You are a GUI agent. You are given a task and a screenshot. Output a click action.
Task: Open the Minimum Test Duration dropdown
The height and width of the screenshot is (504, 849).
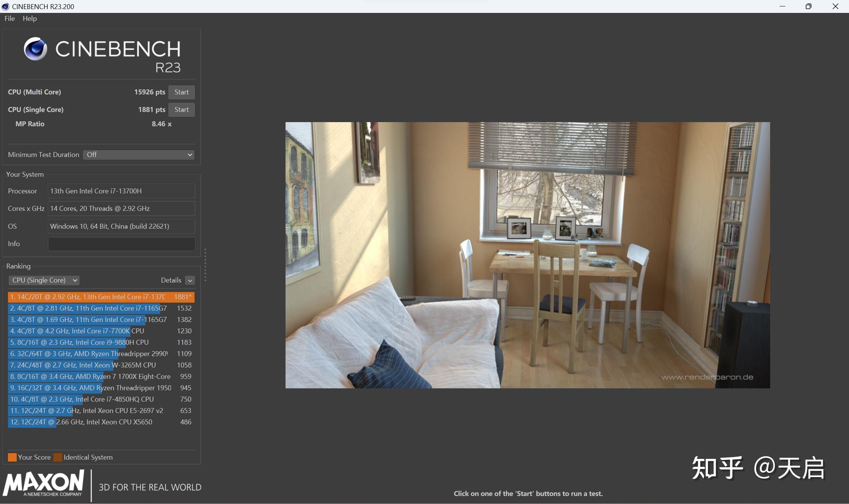139,155
